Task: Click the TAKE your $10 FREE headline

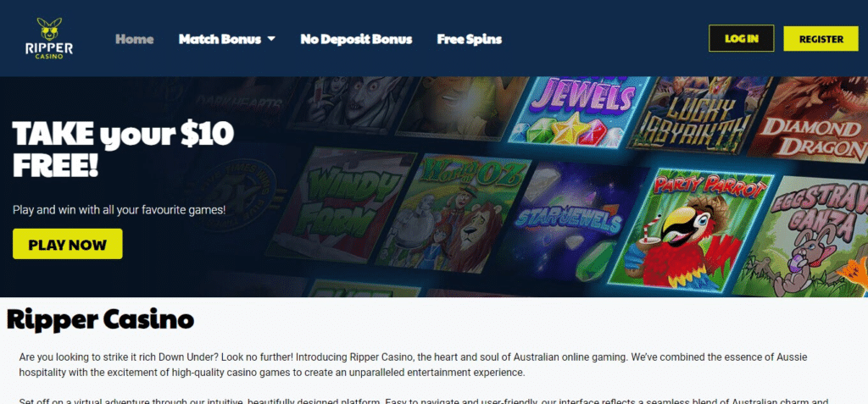Action: [123, 149]
